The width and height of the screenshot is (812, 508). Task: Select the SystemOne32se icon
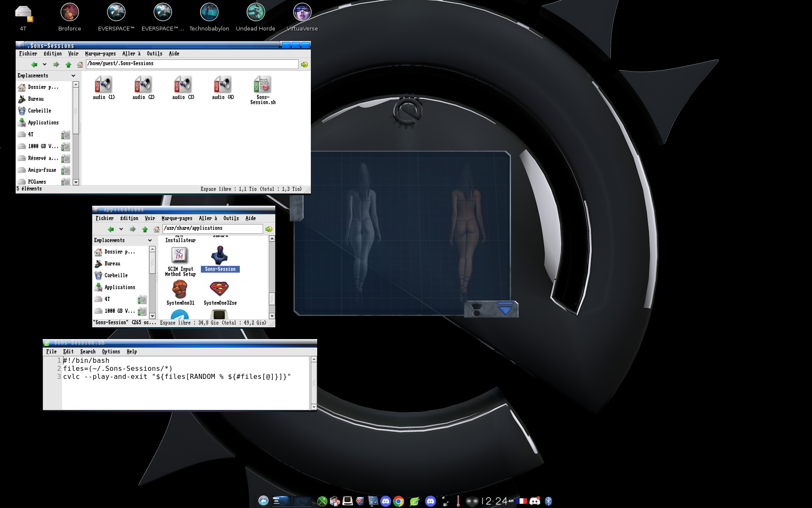[220, 293]
